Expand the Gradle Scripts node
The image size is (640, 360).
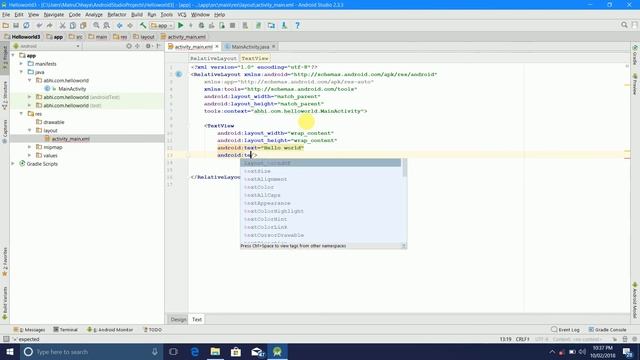coord(13,164)
